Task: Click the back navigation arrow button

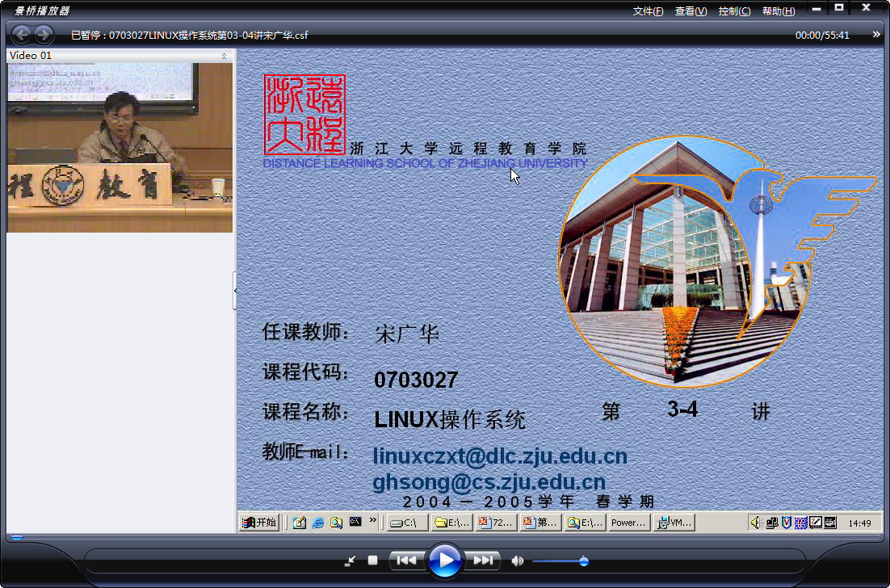Action: 22,35
